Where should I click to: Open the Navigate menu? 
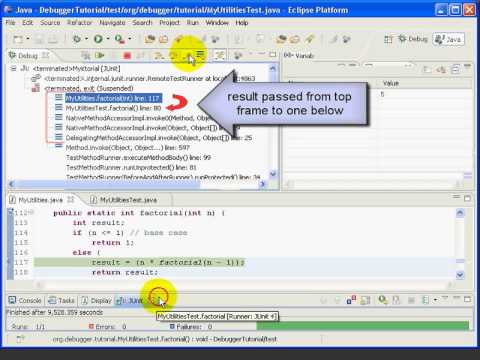(x=112, y=23)
